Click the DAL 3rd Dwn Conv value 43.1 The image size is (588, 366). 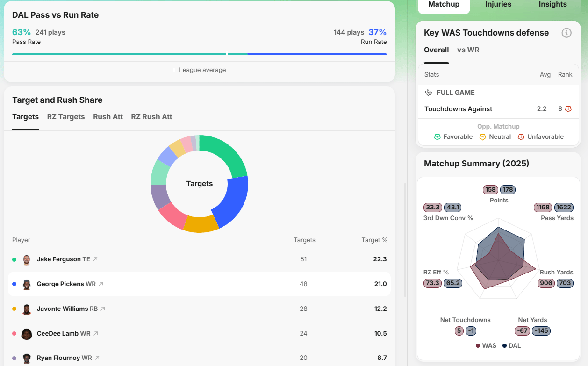(x=453, y=207)
